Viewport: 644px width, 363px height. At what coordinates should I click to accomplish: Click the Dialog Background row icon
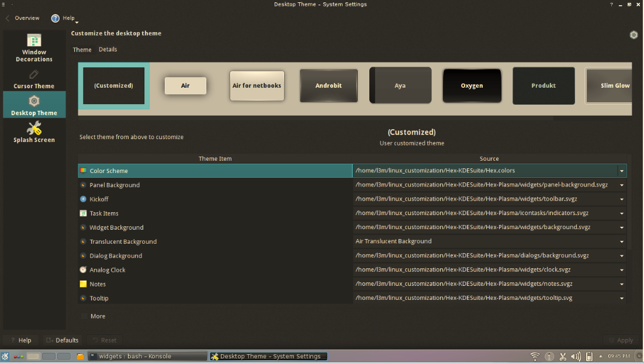tap(84, 256)
